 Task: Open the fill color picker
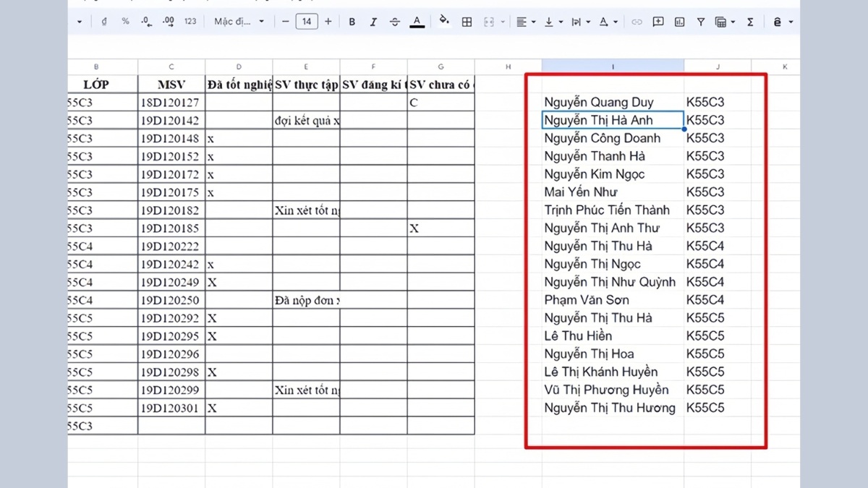(444, 22)
